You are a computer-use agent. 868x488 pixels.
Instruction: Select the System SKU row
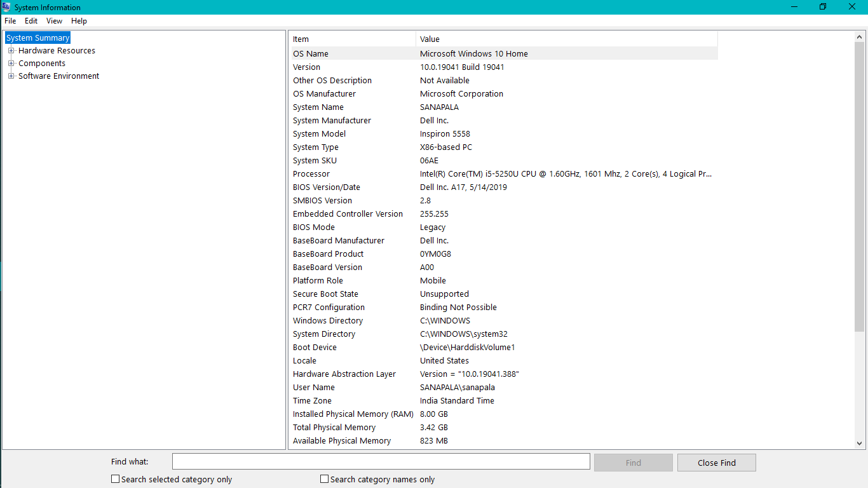coord(505,161)
